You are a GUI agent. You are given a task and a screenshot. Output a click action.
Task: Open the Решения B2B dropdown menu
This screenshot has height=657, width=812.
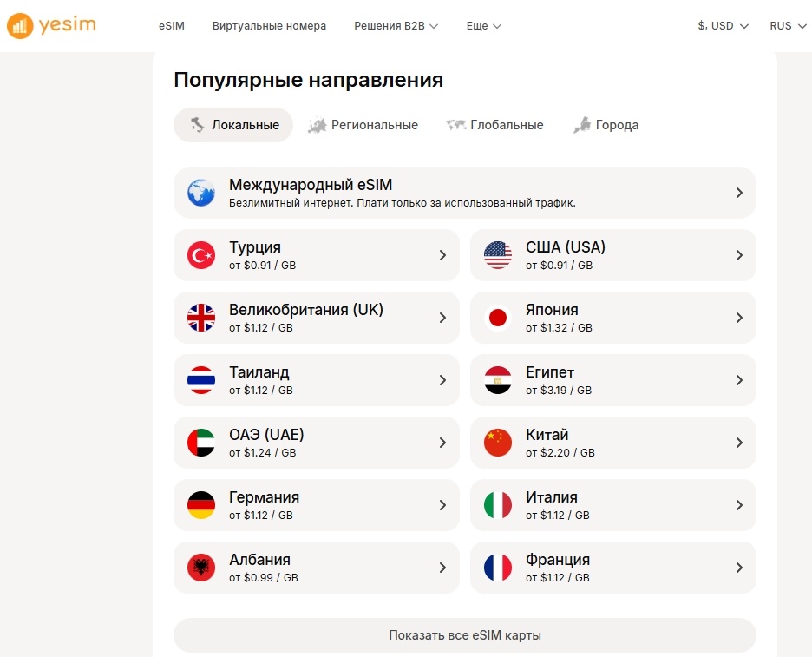[x=396, y=26]
